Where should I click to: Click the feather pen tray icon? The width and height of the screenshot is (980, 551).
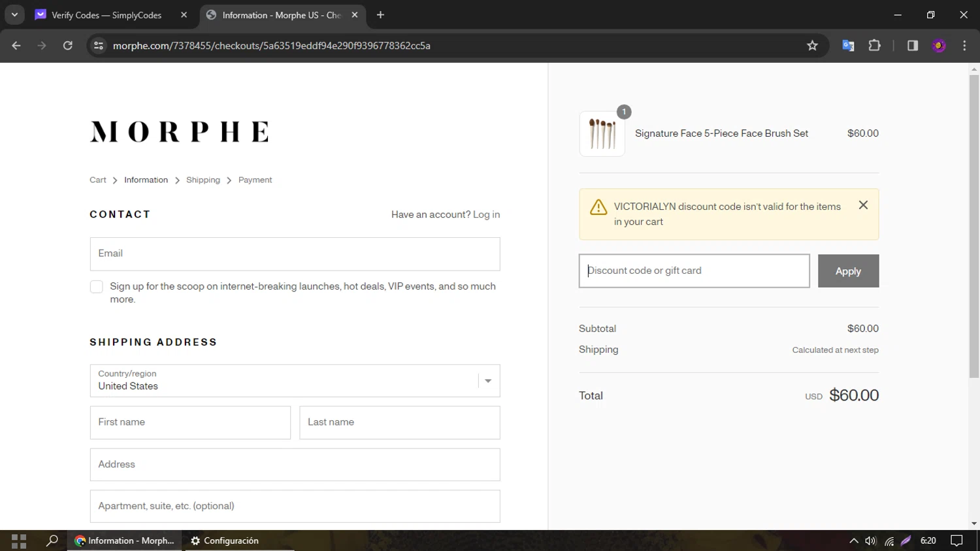906,541
